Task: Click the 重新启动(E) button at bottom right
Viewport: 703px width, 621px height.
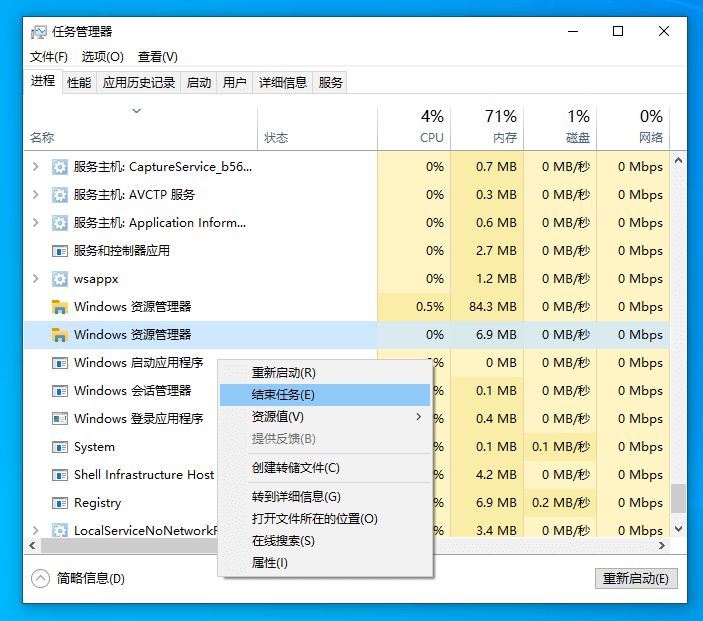Action: 636,578
